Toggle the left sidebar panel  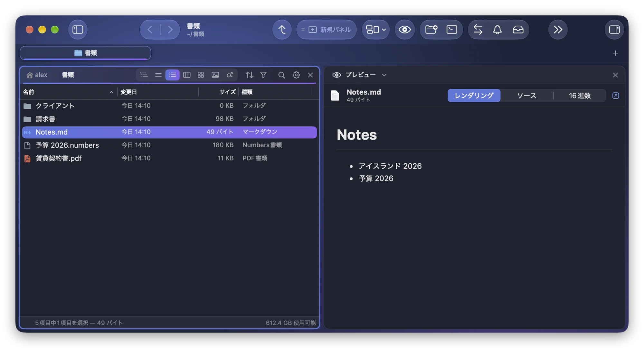(78, 30)
